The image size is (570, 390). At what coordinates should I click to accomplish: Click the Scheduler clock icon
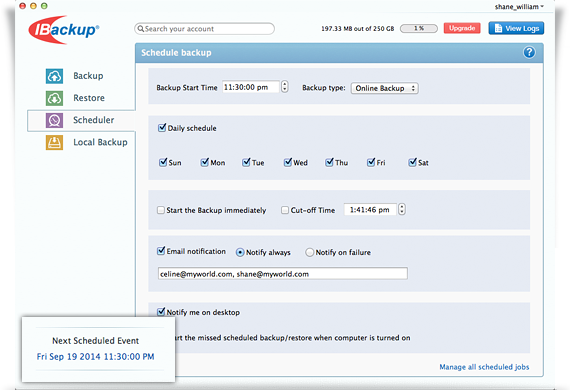point(54,120)
